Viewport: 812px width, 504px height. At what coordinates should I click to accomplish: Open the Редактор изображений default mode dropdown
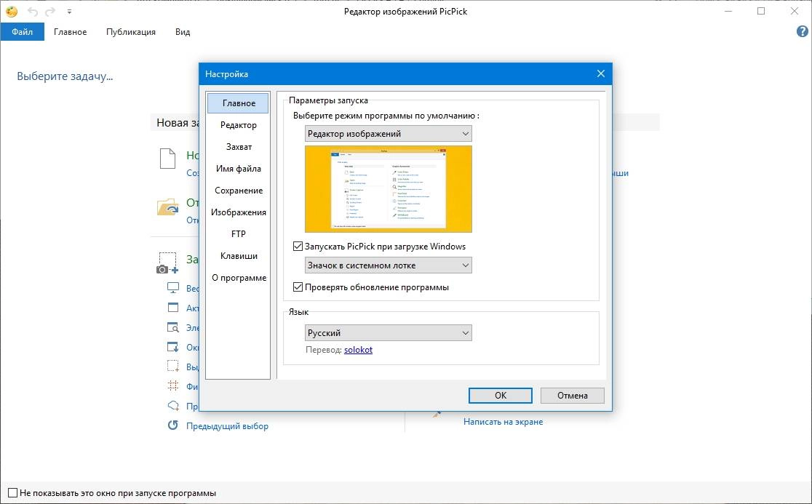(389, 134)
